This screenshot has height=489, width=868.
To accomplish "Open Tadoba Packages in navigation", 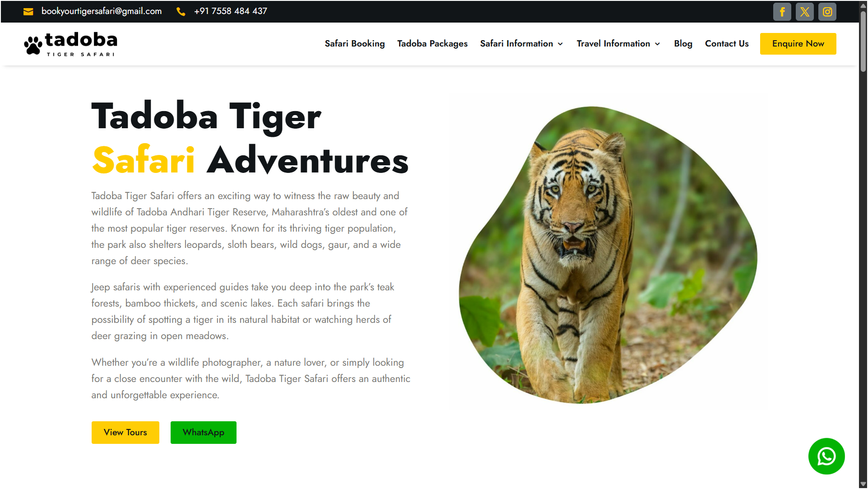I will click(432, 43).
